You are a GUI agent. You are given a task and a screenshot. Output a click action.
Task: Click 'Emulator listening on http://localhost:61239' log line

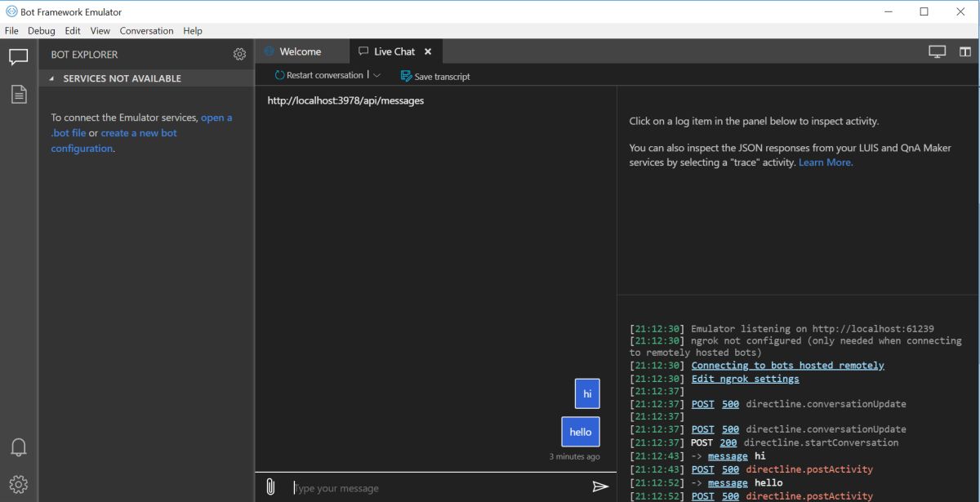pos(813,328)
